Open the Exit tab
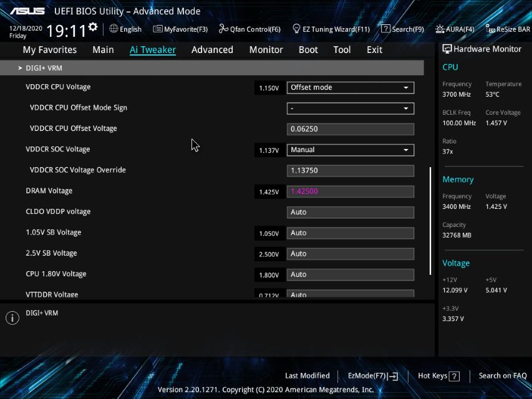 (x=374, y=50)
